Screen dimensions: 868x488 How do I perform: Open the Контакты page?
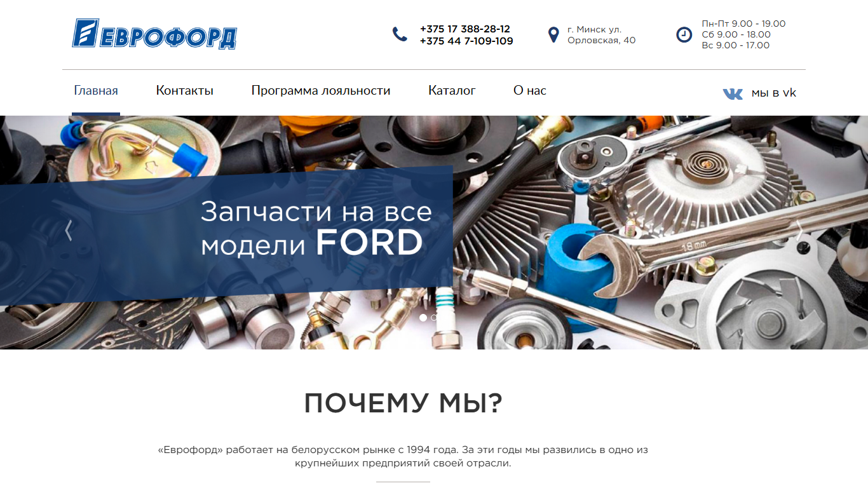click(x=185, y=91)
